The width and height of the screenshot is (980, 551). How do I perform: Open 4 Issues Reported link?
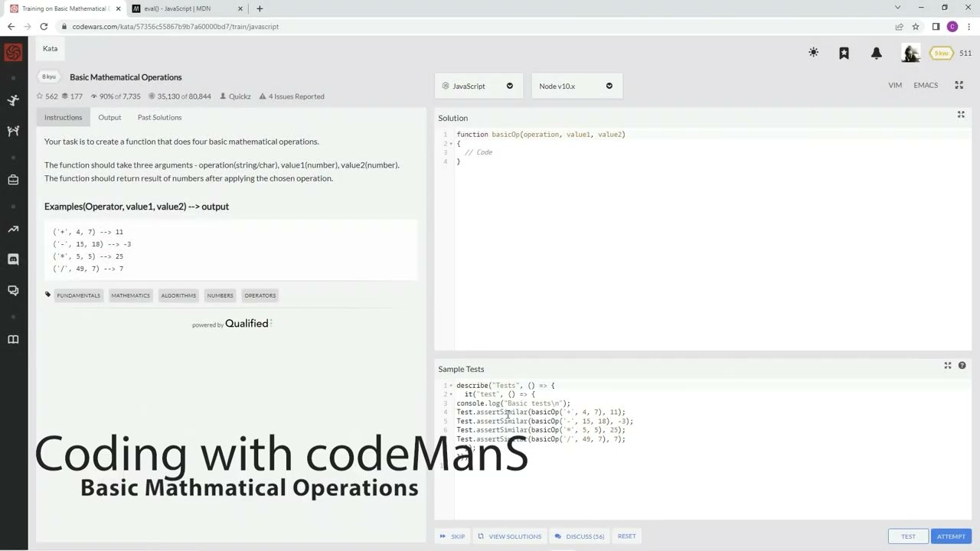pyautogui.click(x=291, y=96)
